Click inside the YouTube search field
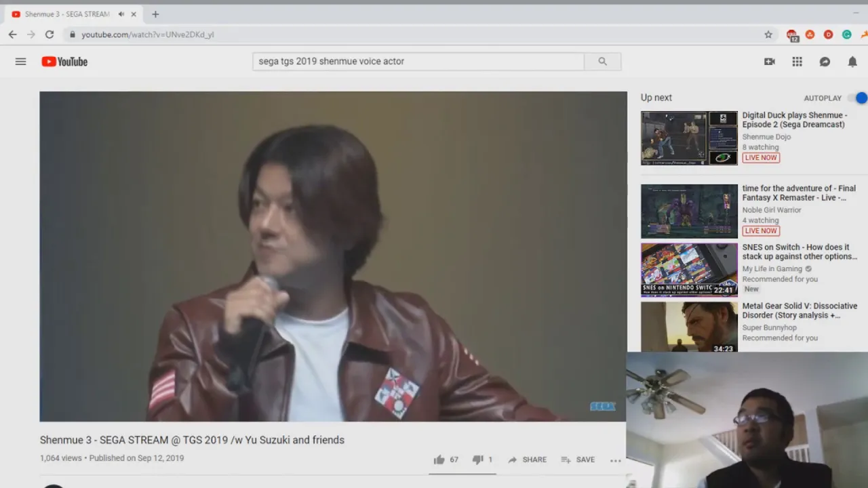 (418, 61)
